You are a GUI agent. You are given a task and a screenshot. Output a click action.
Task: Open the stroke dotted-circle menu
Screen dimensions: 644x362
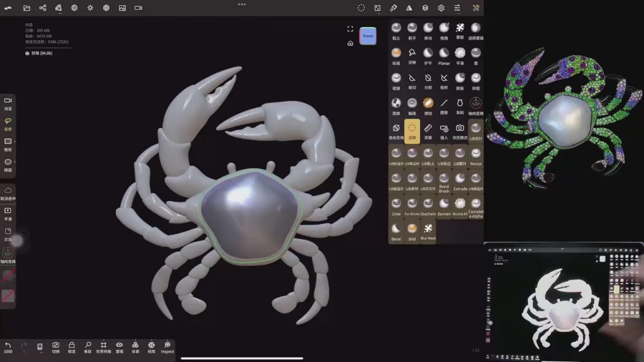point(361,8)
